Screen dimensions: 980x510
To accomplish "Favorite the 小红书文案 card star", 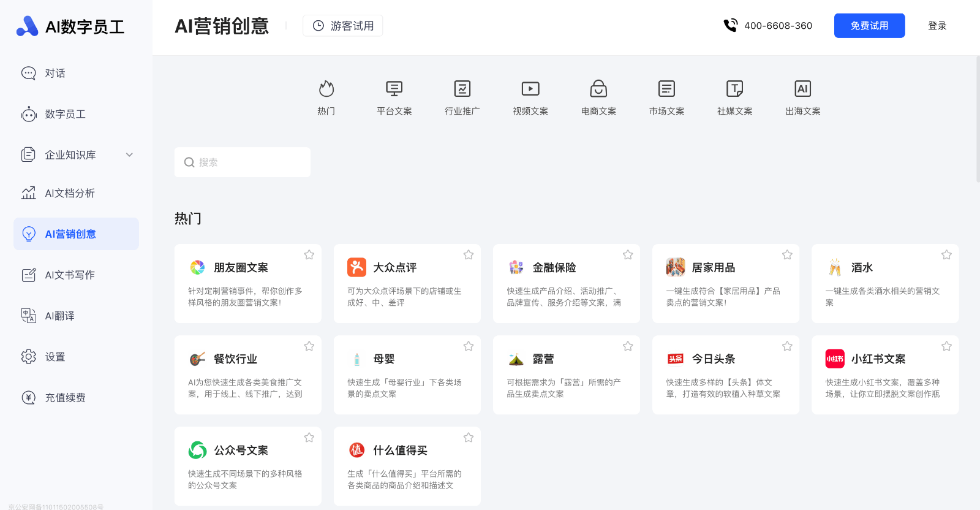I will 946,346.
